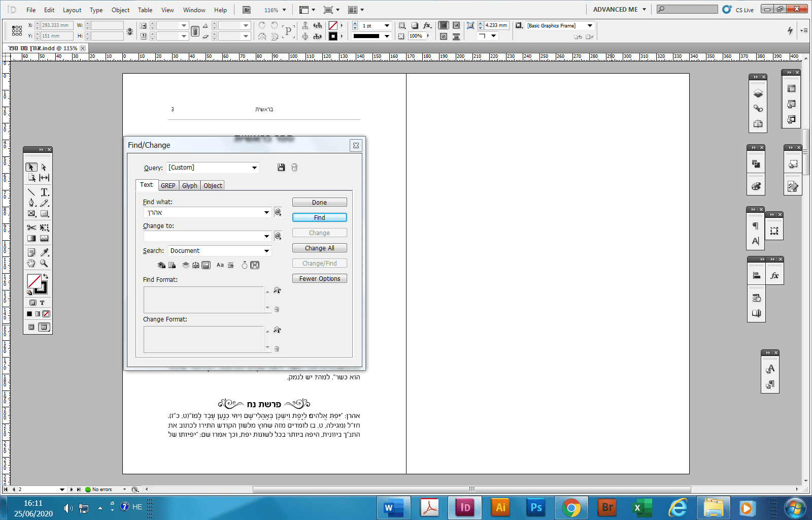Select the Note tool
The height and width of the screenshot is (520, 812).
pos(31,252)
